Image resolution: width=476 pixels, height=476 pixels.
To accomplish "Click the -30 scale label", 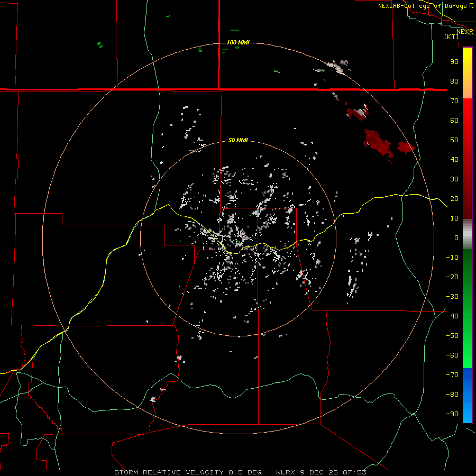I will (x=452, y=297).
